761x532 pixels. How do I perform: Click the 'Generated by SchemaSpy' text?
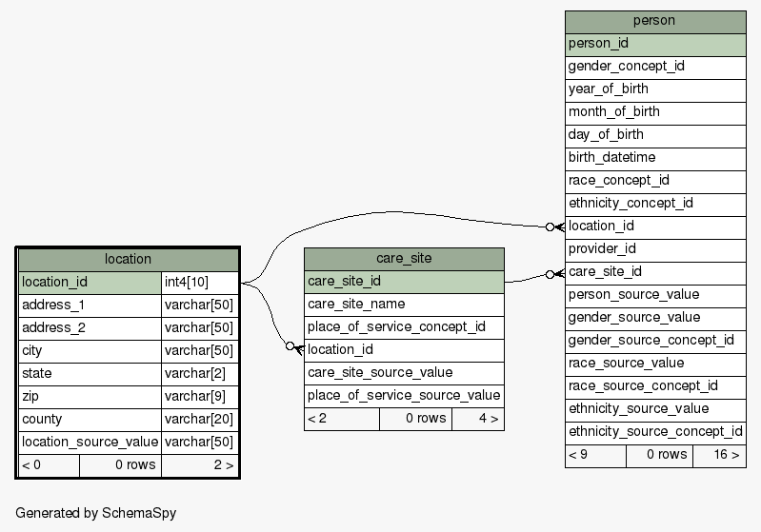click(95, 513)
